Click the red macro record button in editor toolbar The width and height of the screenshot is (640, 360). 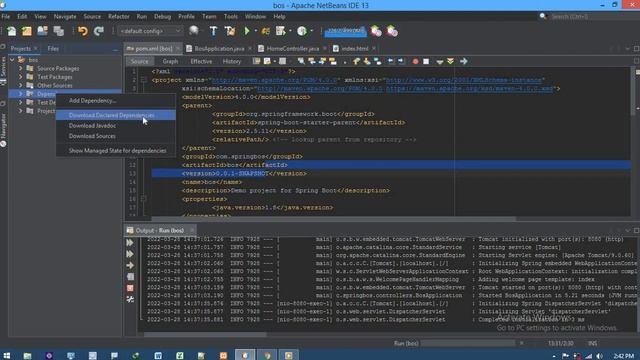(x=416, y=61)
